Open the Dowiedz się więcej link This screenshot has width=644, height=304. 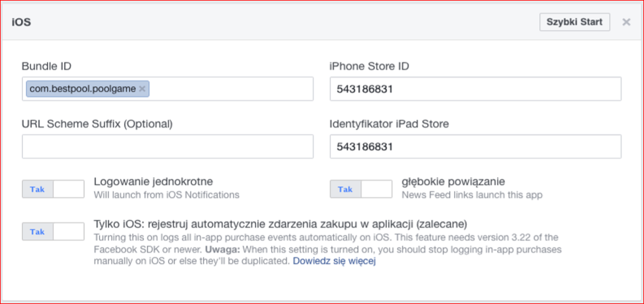(334, 261)
